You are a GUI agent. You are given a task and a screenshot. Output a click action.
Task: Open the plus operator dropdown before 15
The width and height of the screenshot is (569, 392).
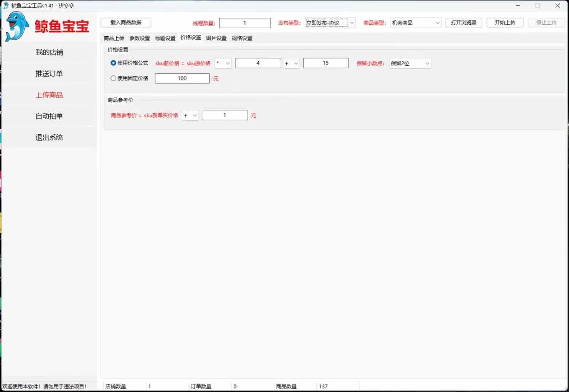(x=291, y=63)
